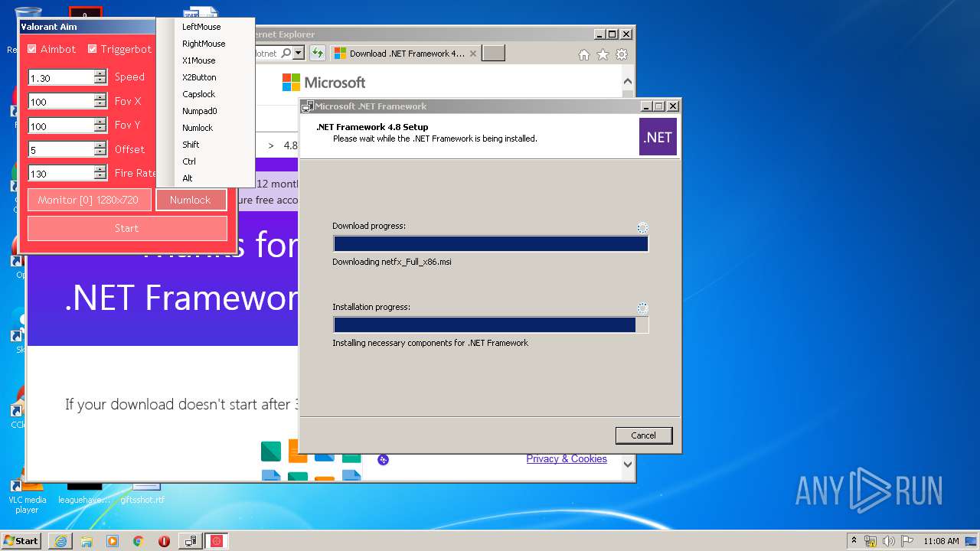Select Capslock from the hotkey menu
The image size is (980, 551).
205,94
